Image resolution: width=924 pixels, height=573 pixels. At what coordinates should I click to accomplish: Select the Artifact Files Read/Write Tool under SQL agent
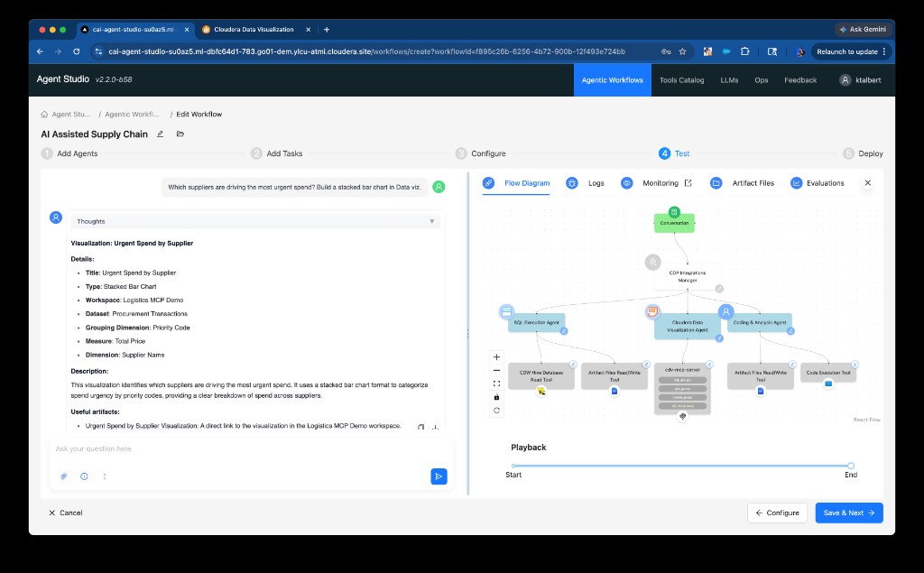[x=614, y=376]
